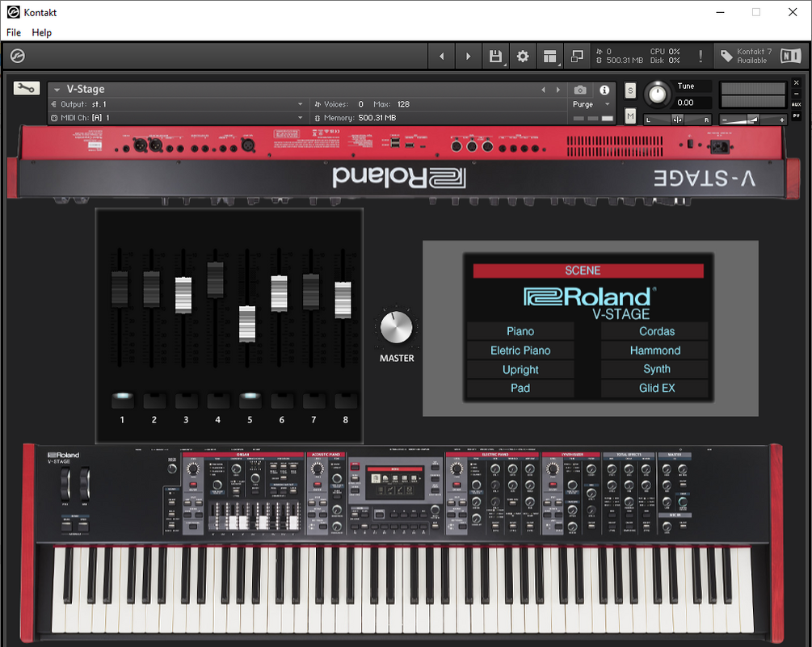812x647 pixels.
Task: Select Eletric Piano scene
Action: pyautogui.click(x=520, y=351)
